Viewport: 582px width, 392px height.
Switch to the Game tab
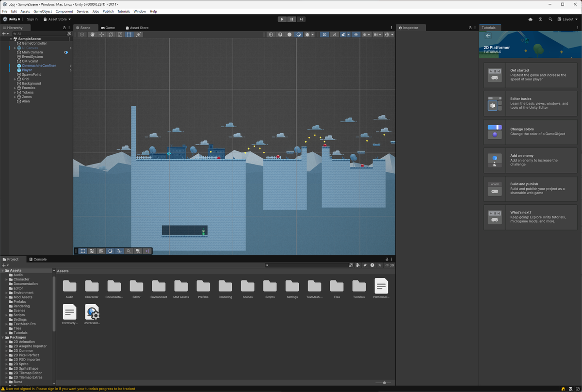(108, 28)
